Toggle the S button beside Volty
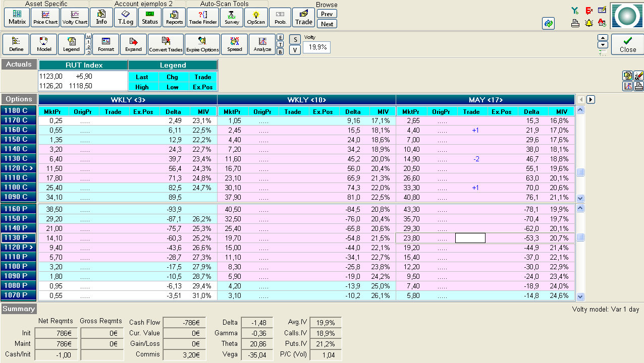The image size is (644, 363). [294, 40]
